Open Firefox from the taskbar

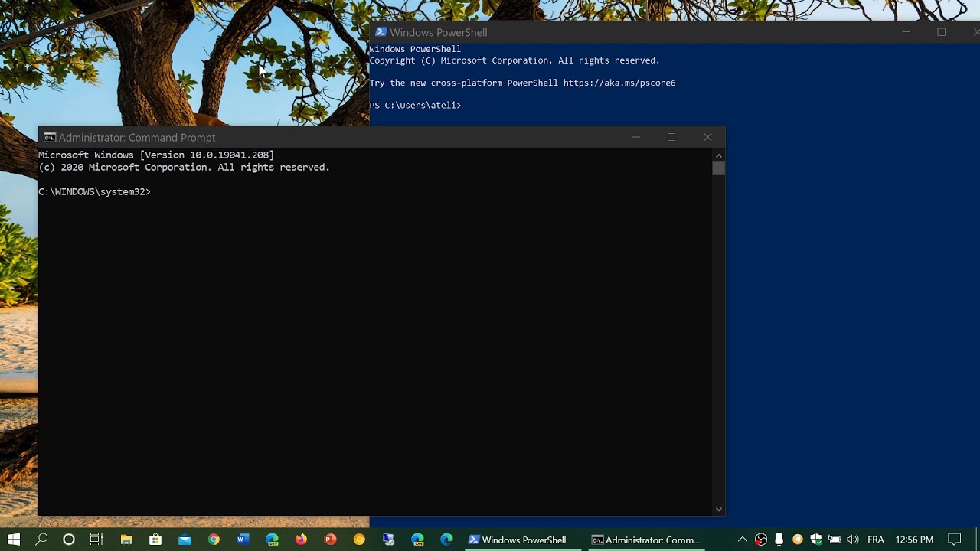tap(301, 540)
